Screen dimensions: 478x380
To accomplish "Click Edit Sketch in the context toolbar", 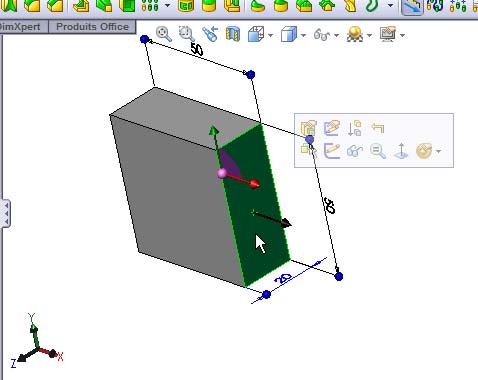I will pos(332,128).
